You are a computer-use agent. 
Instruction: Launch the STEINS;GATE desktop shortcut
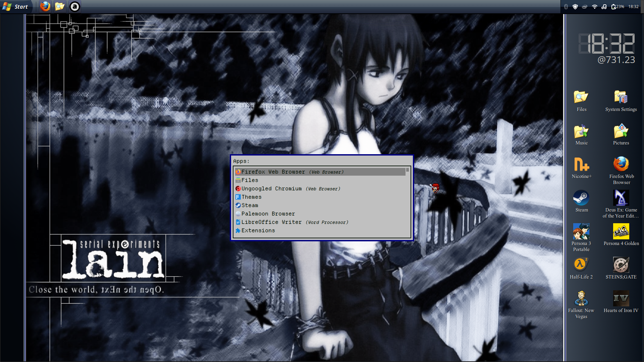pos(621,268)
